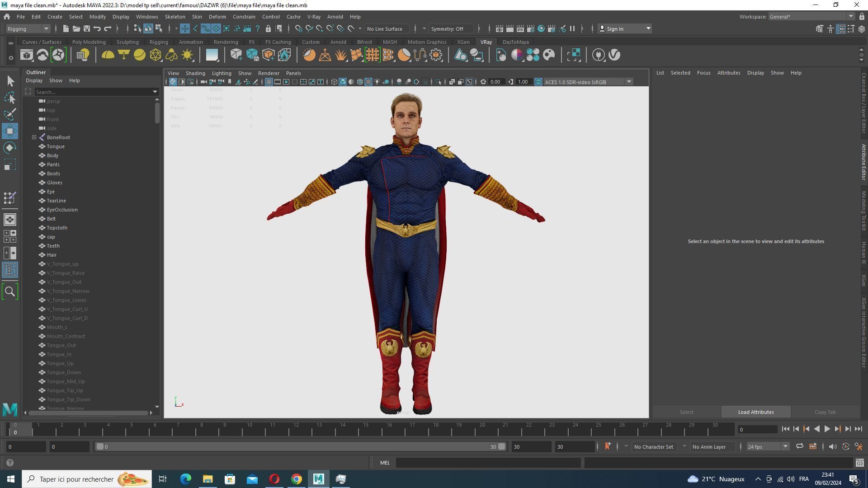Toggle the color management ON button
Viewport: 868px width, 488px height.
pos(538,82)
